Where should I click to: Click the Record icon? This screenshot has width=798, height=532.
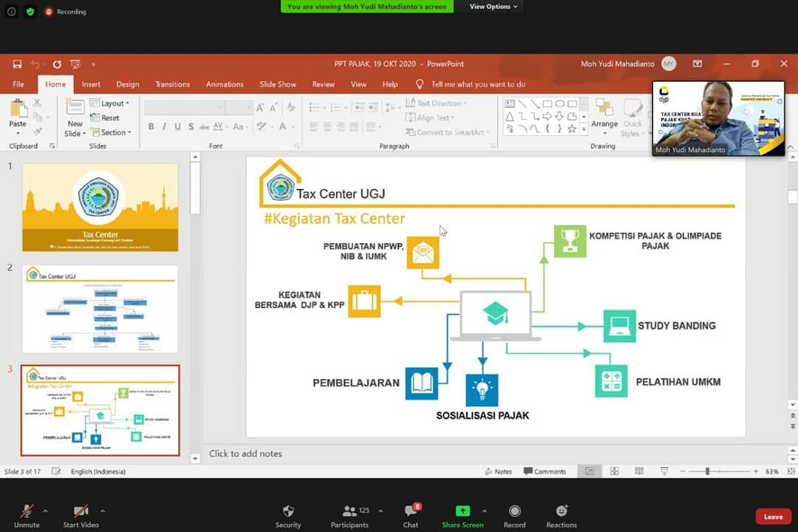[514, 511]
